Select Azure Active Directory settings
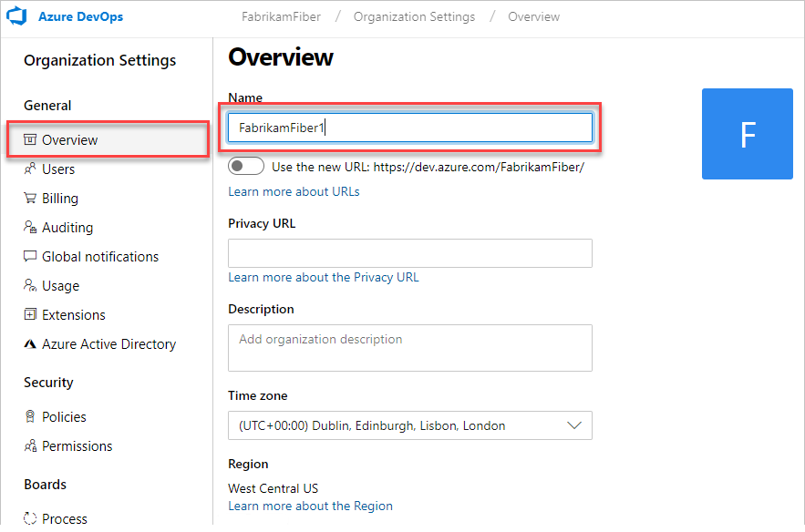805x532 pixels. pos(108,344)
